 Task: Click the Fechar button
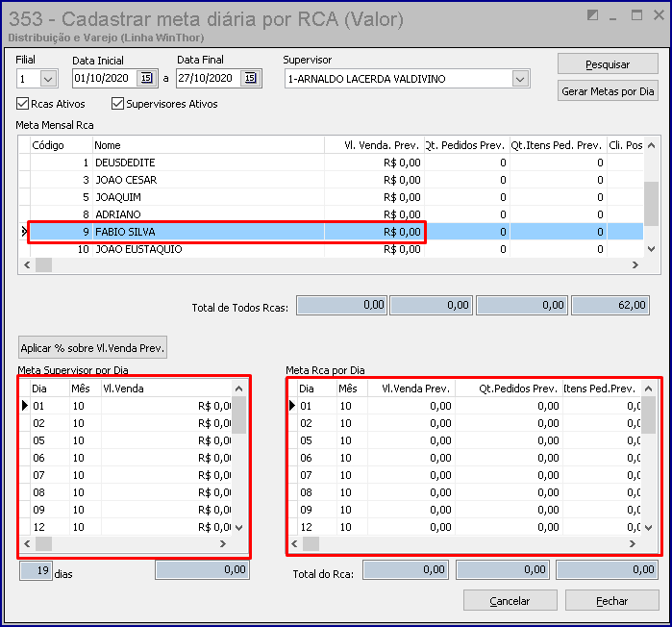(611, 601)
